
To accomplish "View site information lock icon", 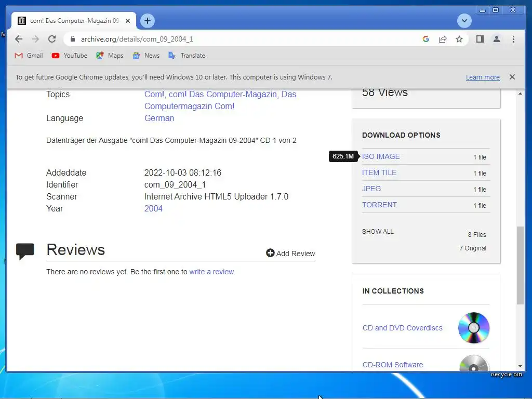I will 72,39.
